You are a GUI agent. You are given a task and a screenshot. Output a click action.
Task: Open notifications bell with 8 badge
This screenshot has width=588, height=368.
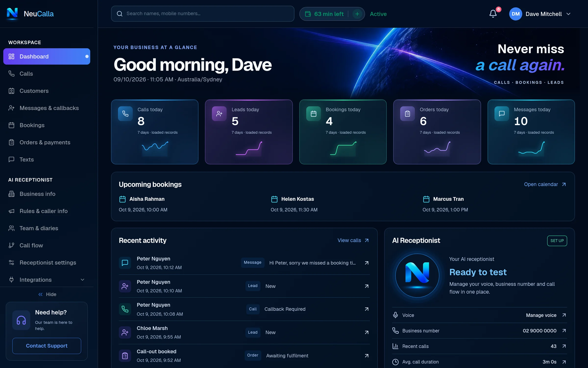click(x=493, y=13)
